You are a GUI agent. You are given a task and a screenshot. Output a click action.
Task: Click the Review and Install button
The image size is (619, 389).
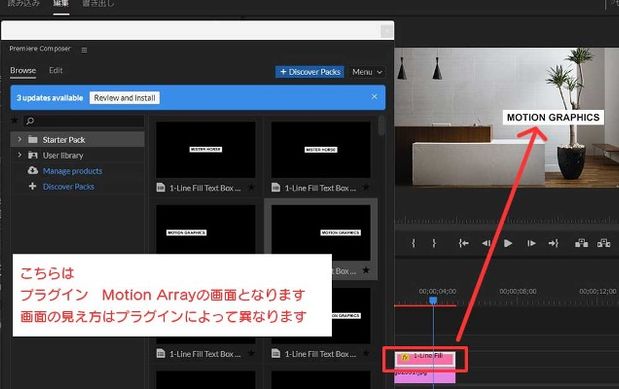[x=125, y=98]
